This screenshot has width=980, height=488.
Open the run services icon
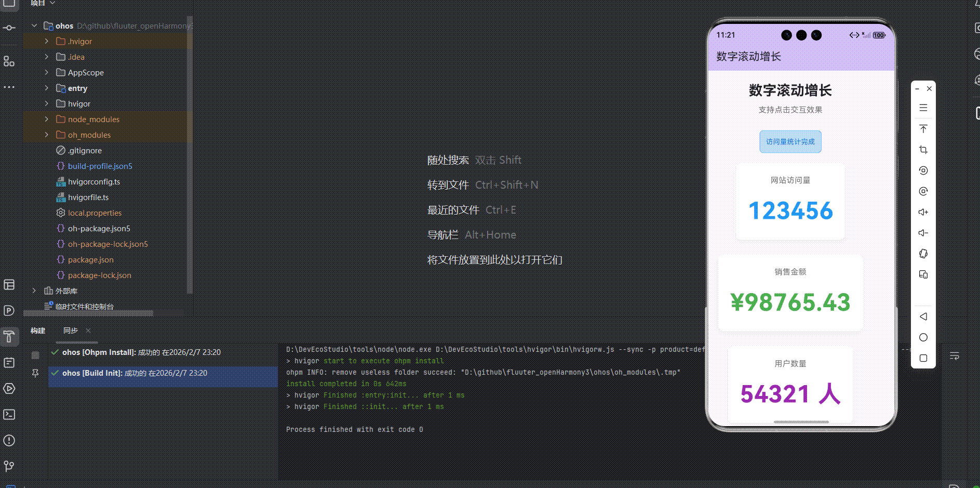9,388
